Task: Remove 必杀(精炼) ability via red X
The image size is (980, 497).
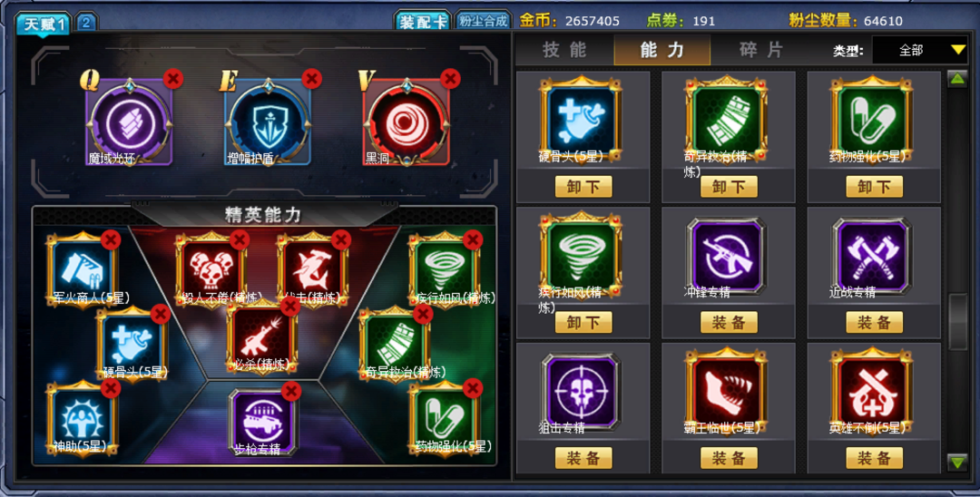Action: coord(290,306)
